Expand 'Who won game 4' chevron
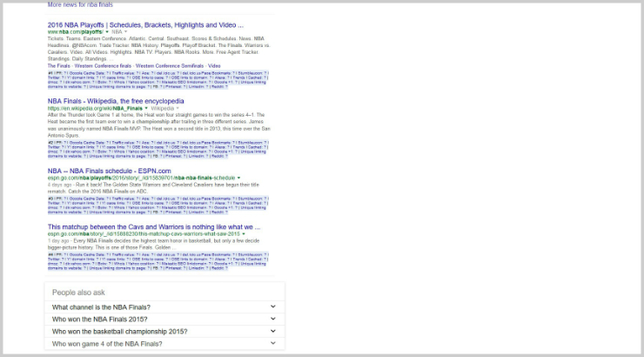644x357 pixels. tap(272, 343)
